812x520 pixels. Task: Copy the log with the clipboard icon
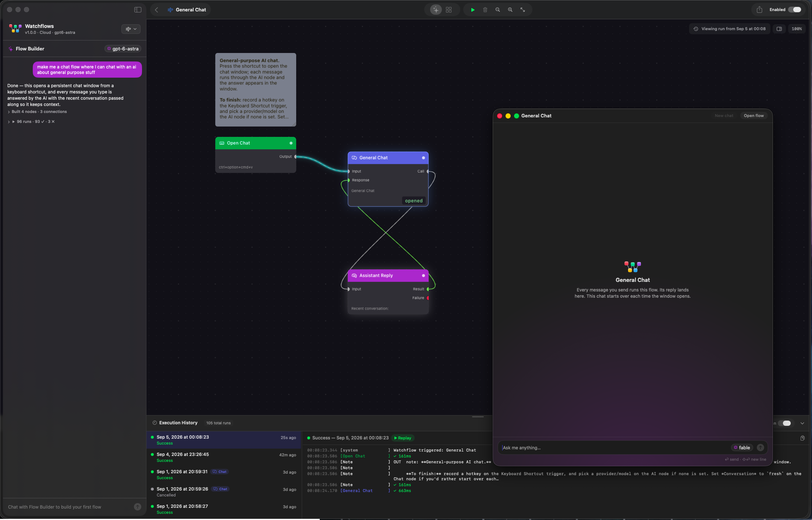click(x=802, y=438)
